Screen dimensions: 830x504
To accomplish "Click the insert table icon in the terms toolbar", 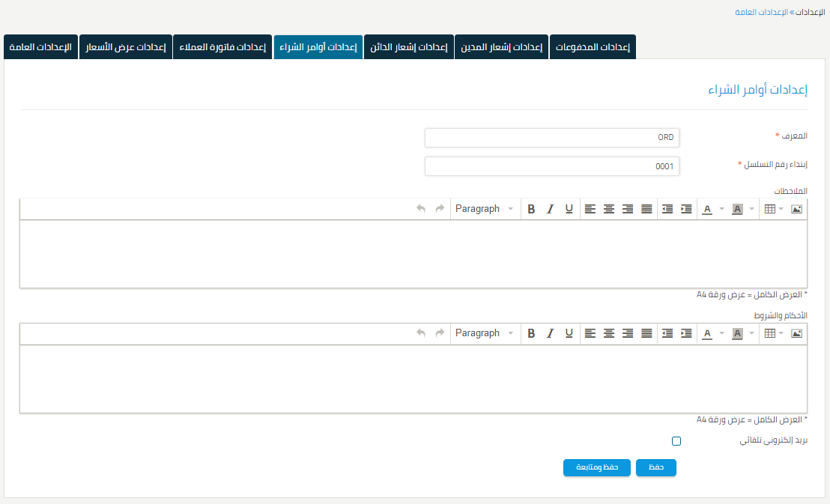I will tap(770, 333).
